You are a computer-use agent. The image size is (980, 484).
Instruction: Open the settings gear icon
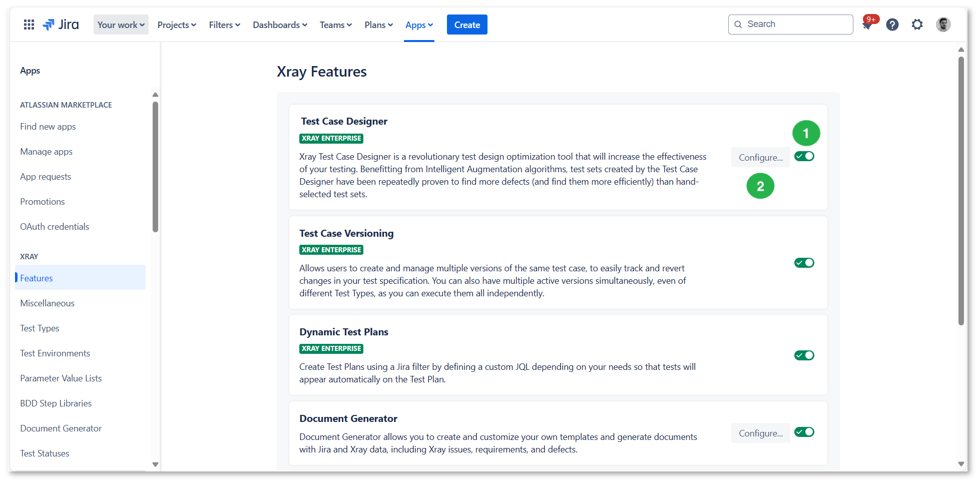(x=917, y=25)
